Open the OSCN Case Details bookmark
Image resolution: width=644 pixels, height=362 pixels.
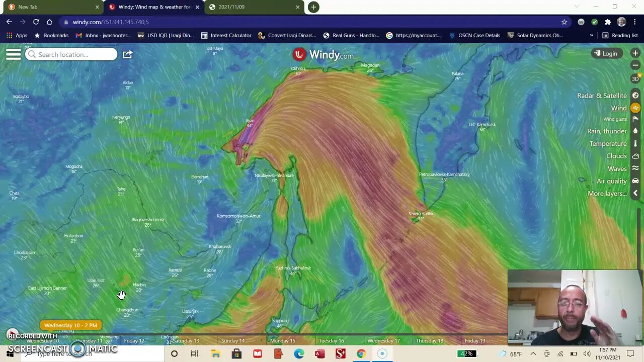[x=474, y=36]
